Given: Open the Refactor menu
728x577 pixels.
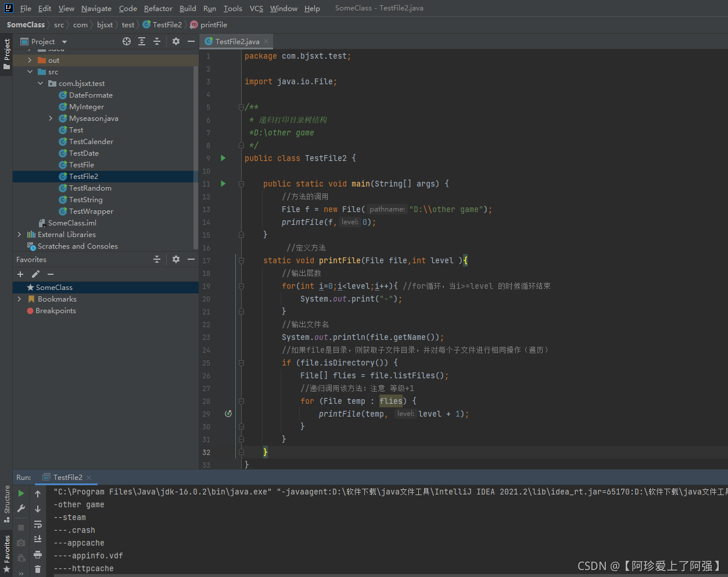Looking at the screenshot, I should click(158, 8).
